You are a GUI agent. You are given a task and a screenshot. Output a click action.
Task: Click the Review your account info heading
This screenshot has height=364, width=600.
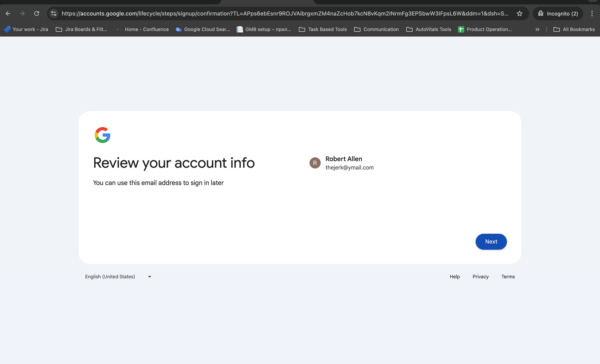click(174, 163)
